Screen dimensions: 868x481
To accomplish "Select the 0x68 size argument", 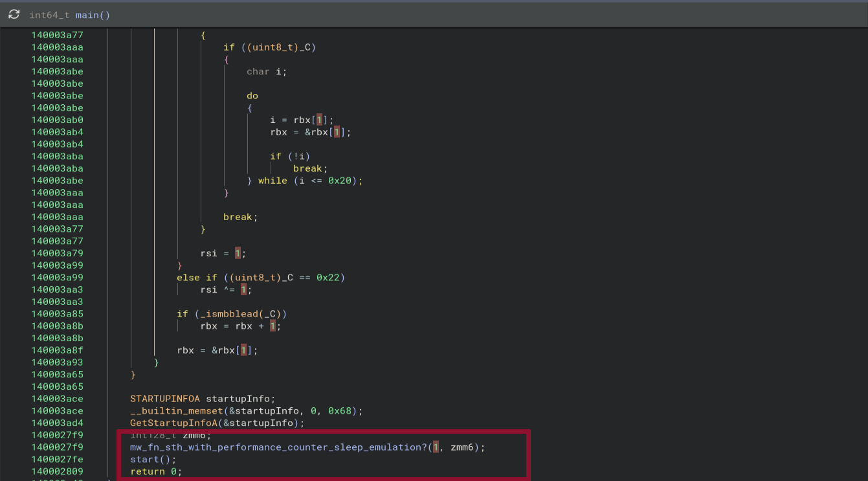I will [340, 411].
